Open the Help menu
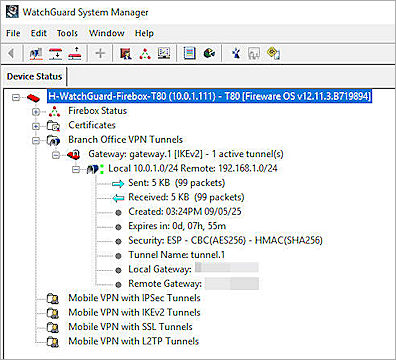The image size is (396, 360). (144, 33)
